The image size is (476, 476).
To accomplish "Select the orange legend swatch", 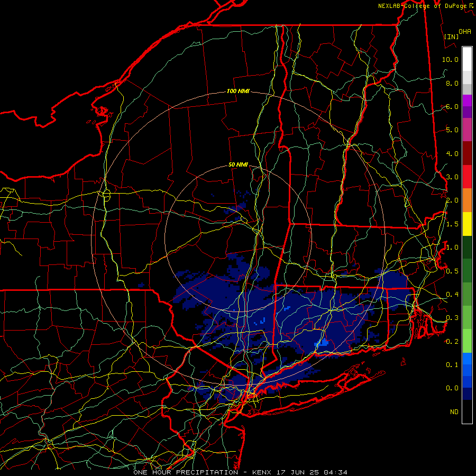I will point(467,200).
